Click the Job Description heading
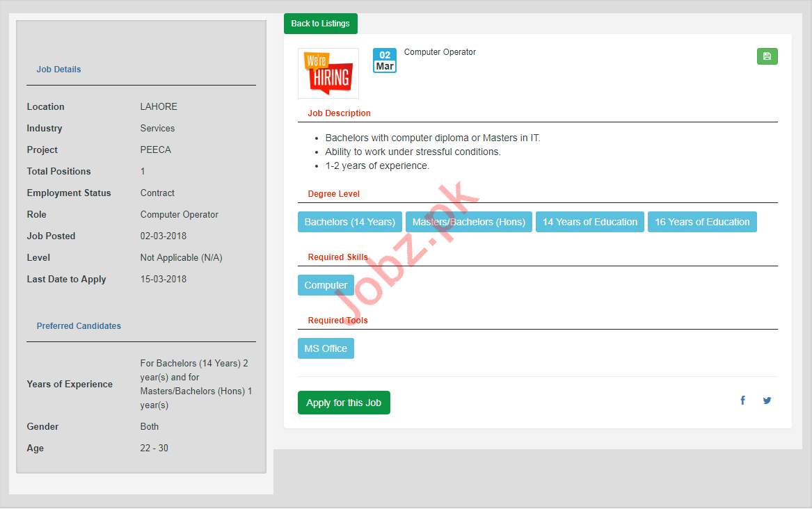This screenshot has height=509, width=812. tap(339, 113)
